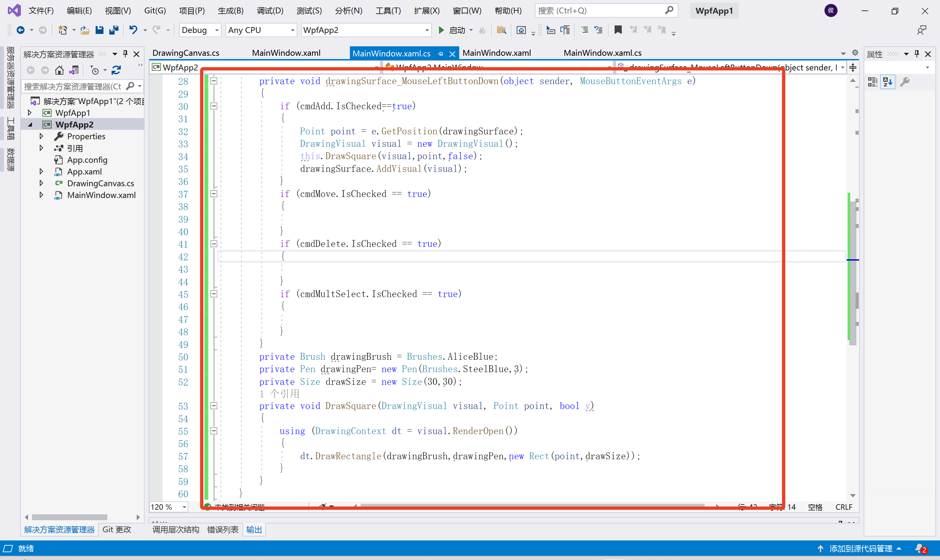Expand the DrawingCanvas.cs tree node
The height and width of the screenshot is (560, 940).
(41, 183)
